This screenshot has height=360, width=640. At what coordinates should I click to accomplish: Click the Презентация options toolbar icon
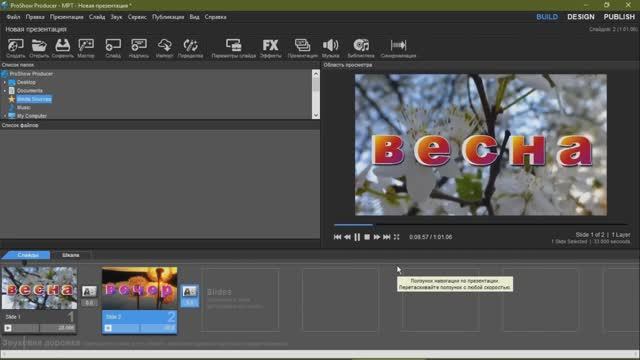pos(302,48)
